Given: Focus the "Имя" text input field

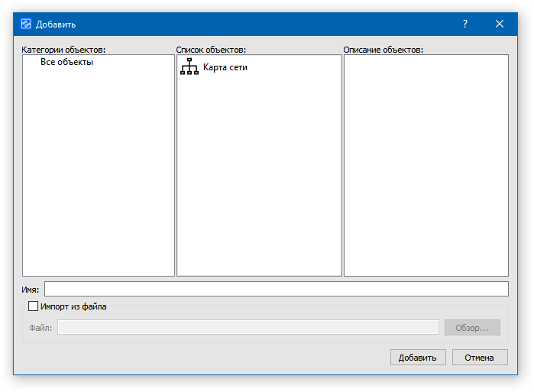Looking at the screenshot, I should click(276, 289).
